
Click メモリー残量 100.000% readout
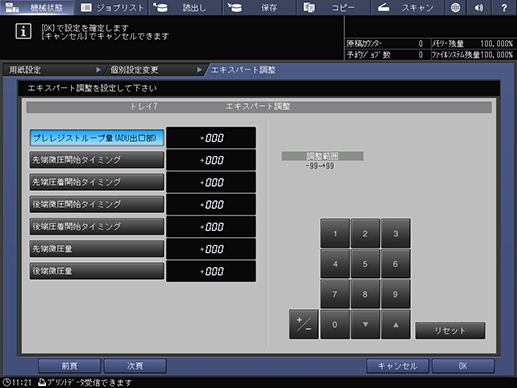tap(472, 44)
